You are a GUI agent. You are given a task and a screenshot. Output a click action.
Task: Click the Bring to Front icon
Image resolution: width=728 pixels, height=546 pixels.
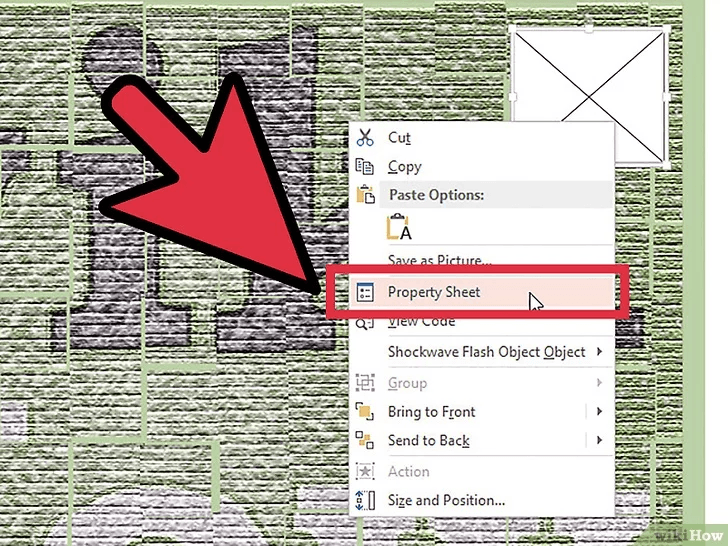coord(365,412)
